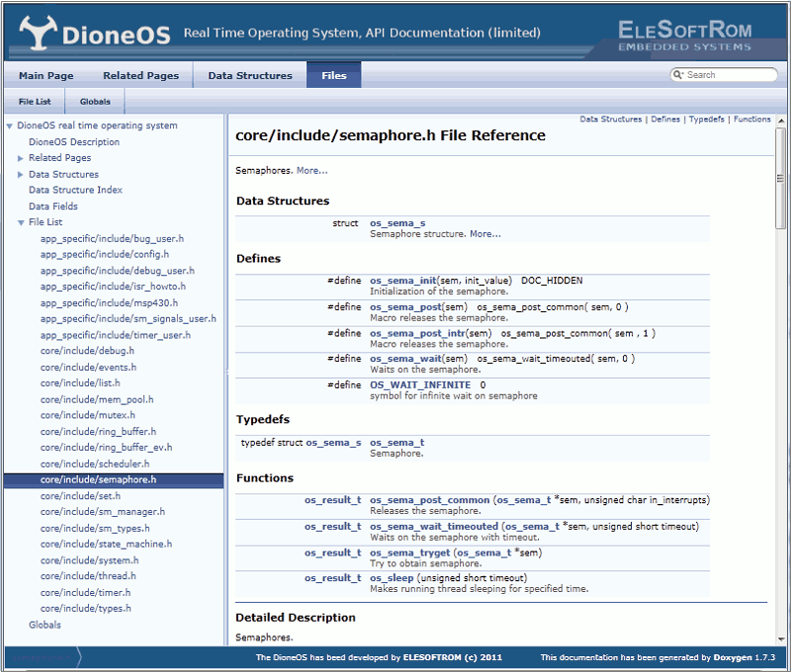Click the scrollbar up arrow
The height and width of the screenshot is (672, 791).
(781, 121)
